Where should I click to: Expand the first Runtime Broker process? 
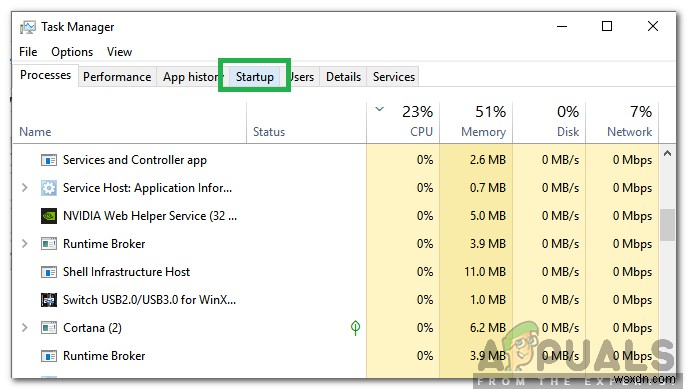click(x=25, y=244)
